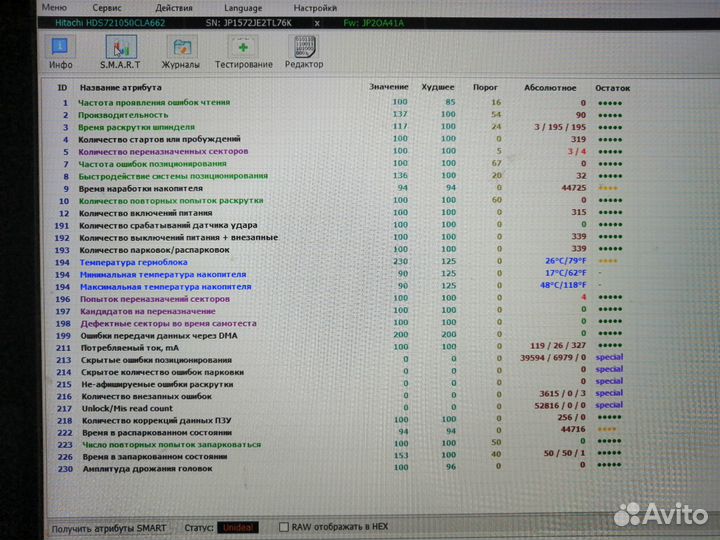Close the drive tab with the x
The width and height of the screenshot is (720, 540).
pyautogui.click(x=317, y=21)
